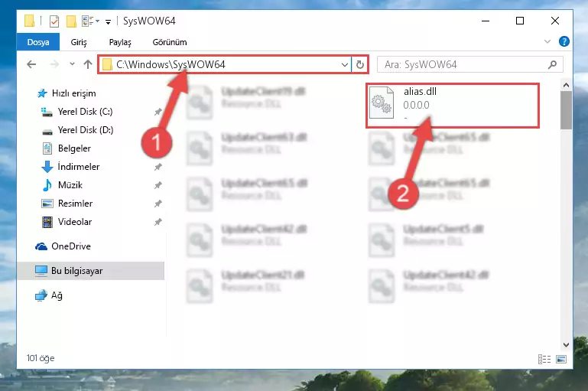Click the alias.dll gear file icon
588x391 pixels.
click(382, 103)
